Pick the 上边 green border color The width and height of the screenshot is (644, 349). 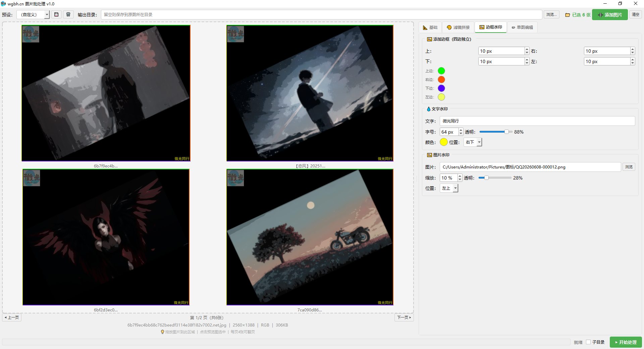[x=441, y=71]
